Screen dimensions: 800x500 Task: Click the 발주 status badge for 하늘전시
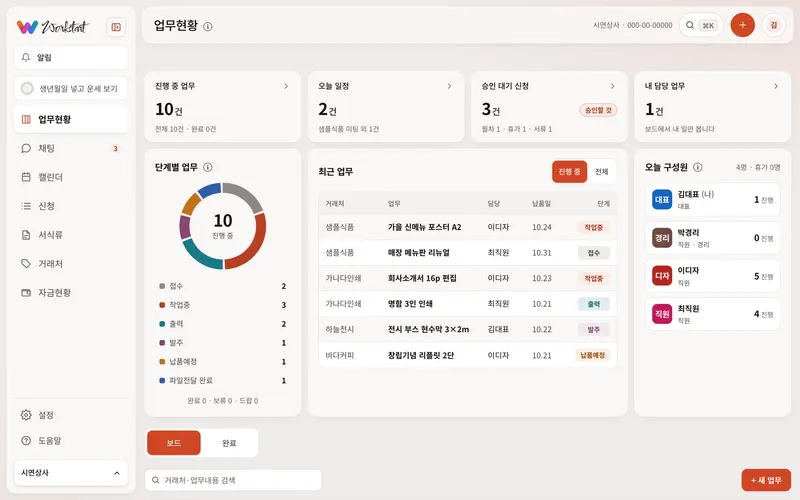(x=593, y=330)
